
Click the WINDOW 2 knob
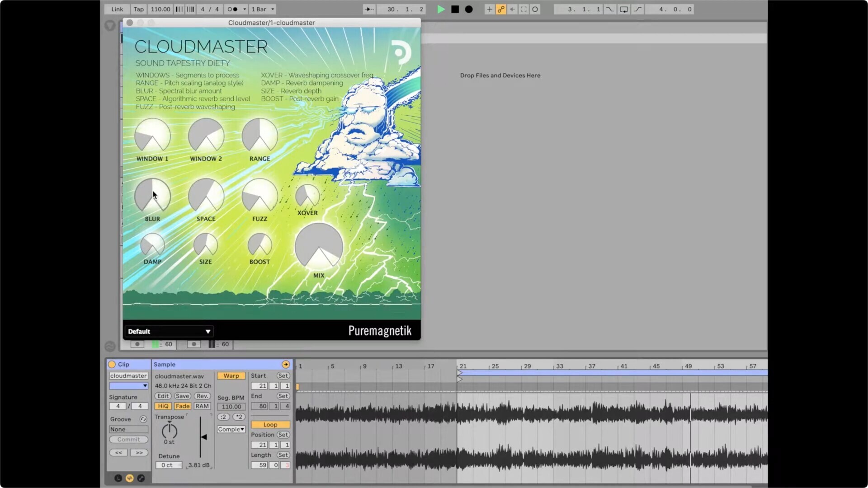(206, 136)
